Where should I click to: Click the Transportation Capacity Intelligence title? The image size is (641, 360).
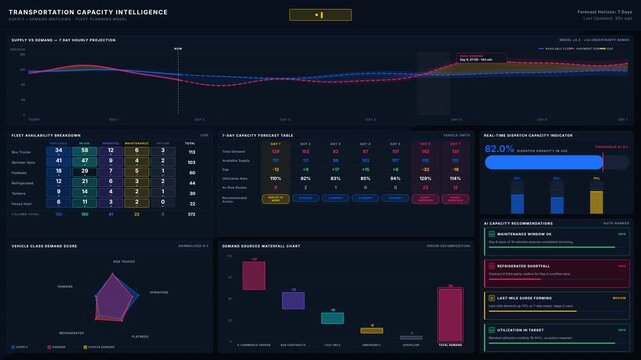point(88,12)
